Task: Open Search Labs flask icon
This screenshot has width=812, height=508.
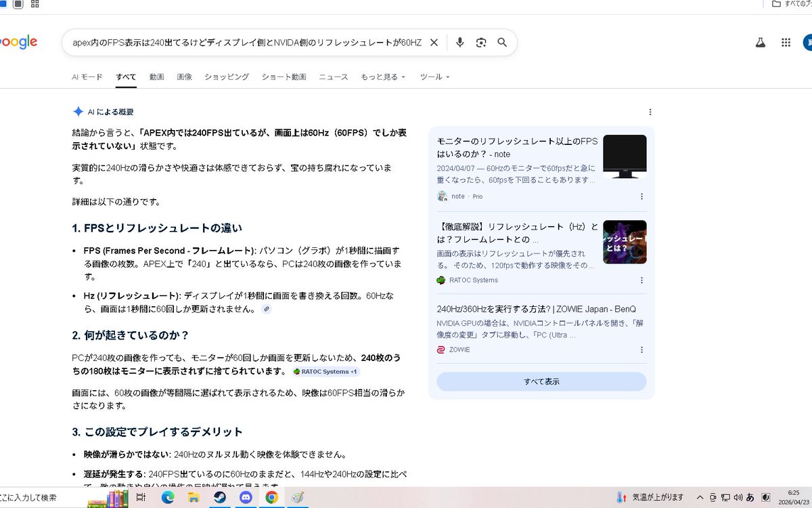Action: 761,42
